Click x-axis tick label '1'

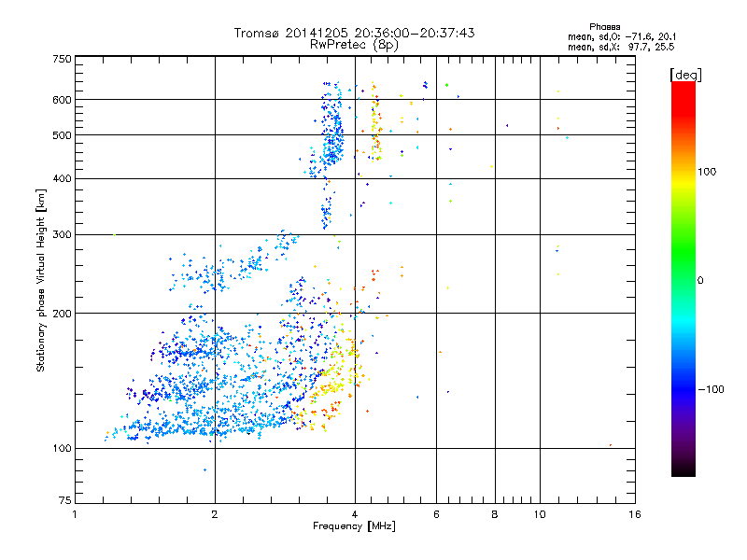pos(75,514)
